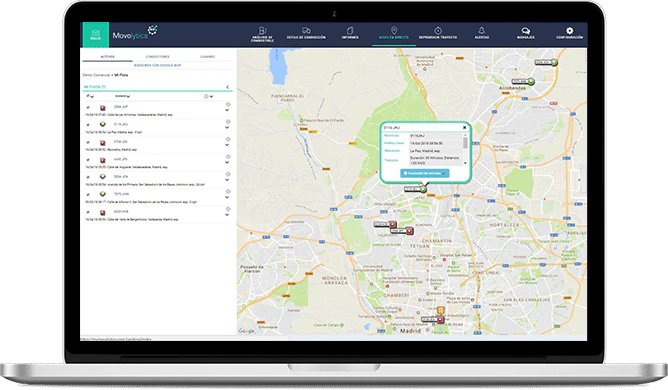Click red status icon of Recoletos vehicle

[103, 142]
